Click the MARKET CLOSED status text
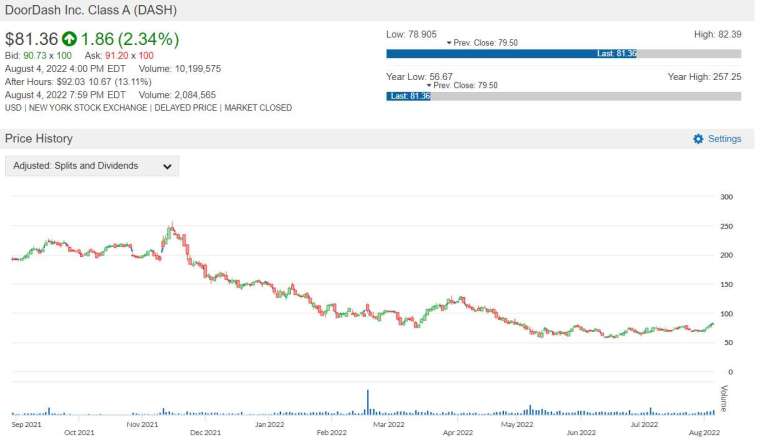The image size is (760, 447). pyautogui.click(x=258, y=108)
